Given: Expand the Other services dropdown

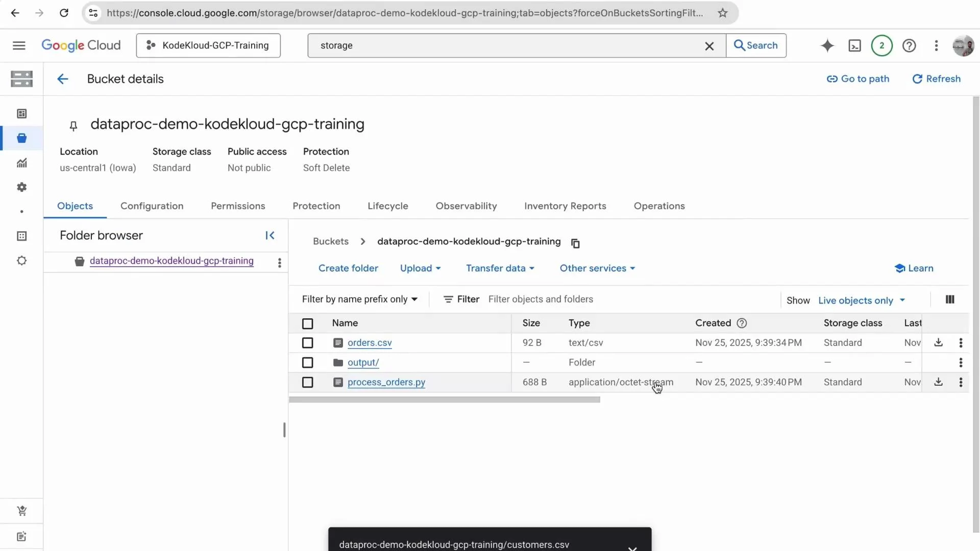Looking at the screenshot, I should click(597, 268).
